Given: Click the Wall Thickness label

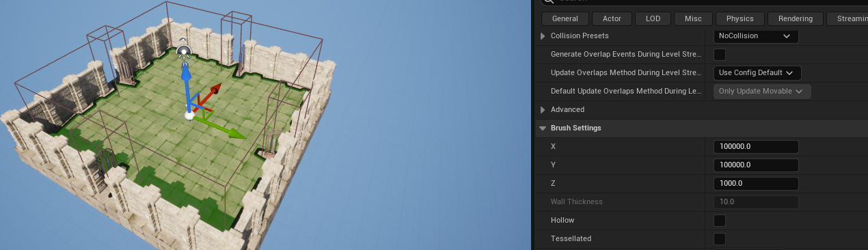Looking at the screenshot, I should (576, 202).
